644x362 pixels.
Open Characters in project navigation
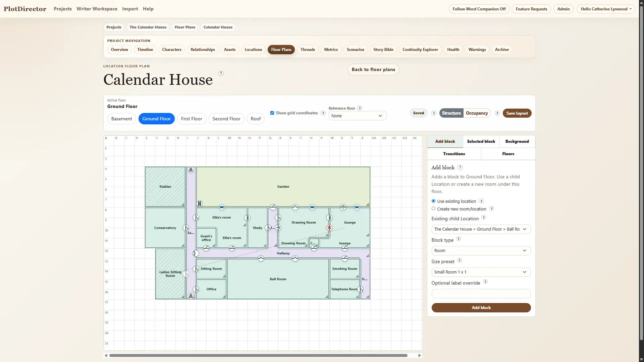pyautogui.click(x=172, y=50)
